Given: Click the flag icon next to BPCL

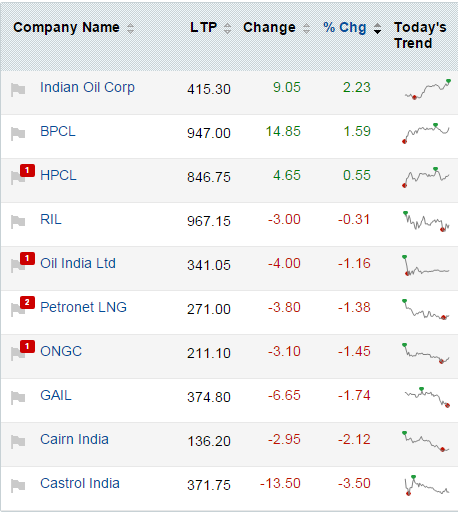Looking at the screenshot, I should click(x=18, y=134).
